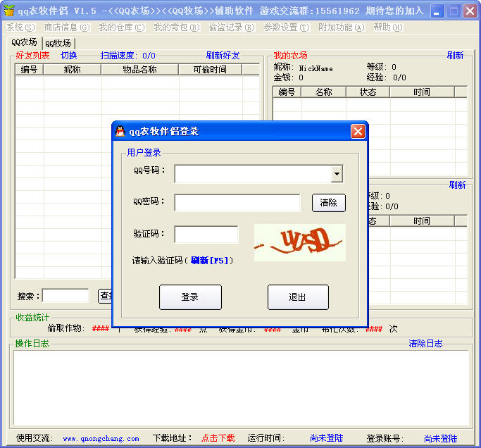Sort friend list by 可偷时间 column
481x448 pixels.
210,69
